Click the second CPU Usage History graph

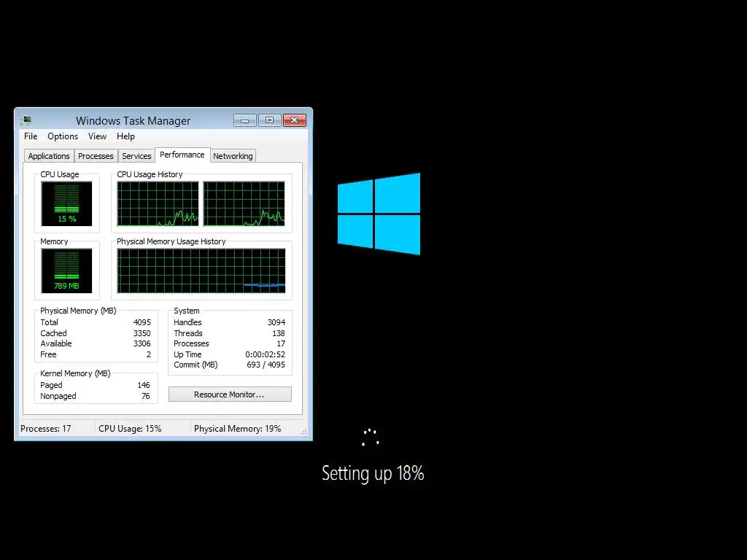(x=244, y=204)
